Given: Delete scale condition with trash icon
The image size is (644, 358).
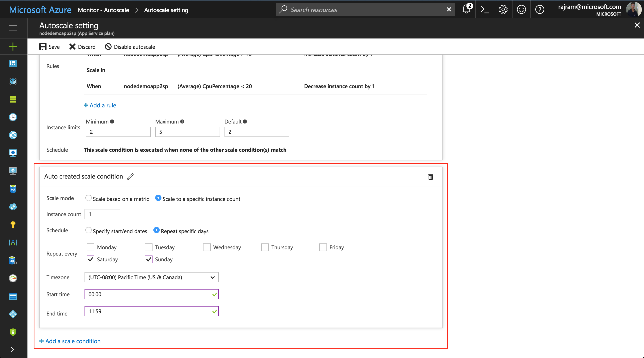Looking at the screenshot, I should click(430, 177).
